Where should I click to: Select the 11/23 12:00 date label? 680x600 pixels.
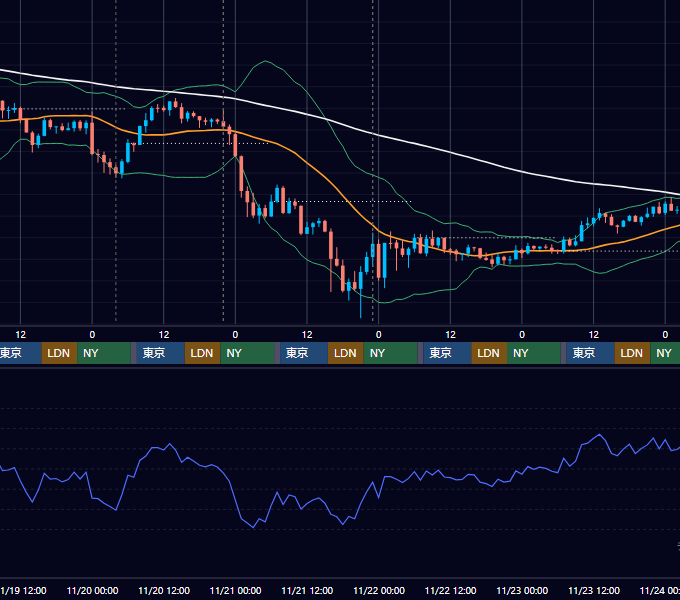point(594,590)
